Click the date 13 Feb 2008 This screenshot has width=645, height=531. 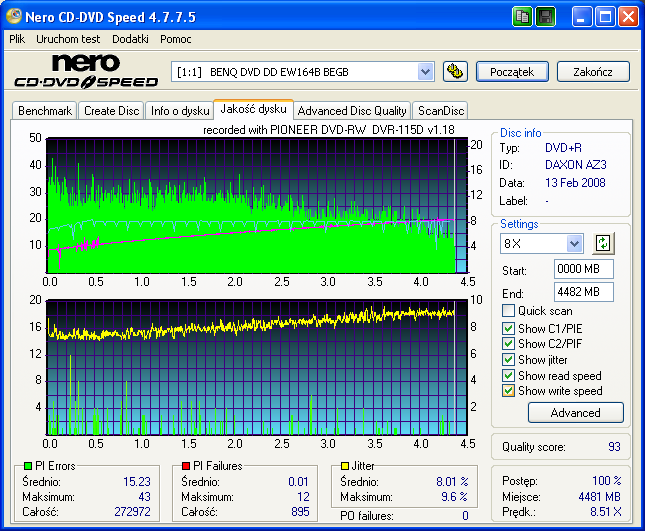pos(575,183)
